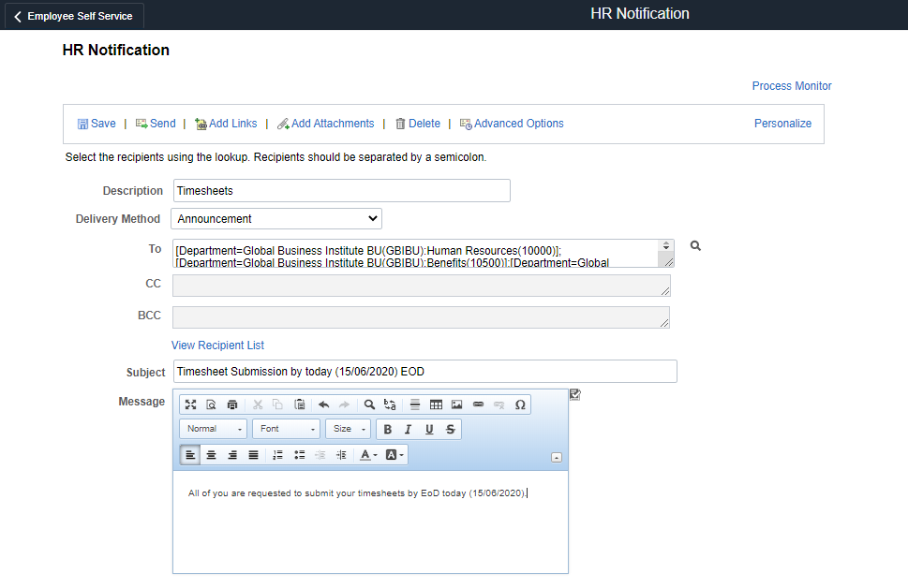Open the text color picker
Image resolution: width=908 pixels, height=588 pixels.
click(368, 455)
